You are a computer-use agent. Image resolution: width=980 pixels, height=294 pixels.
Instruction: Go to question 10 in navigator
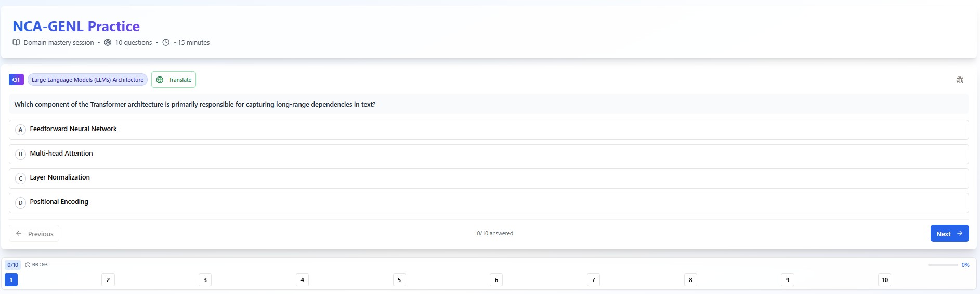884,280
